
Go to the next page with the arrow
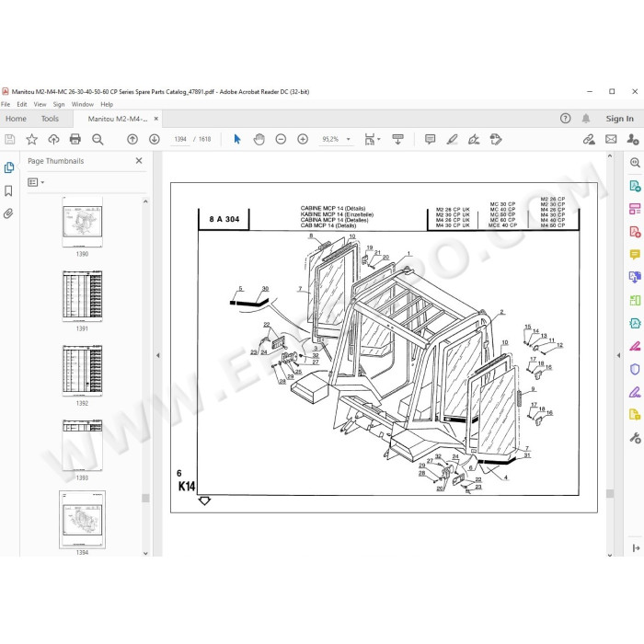(155, 139)
